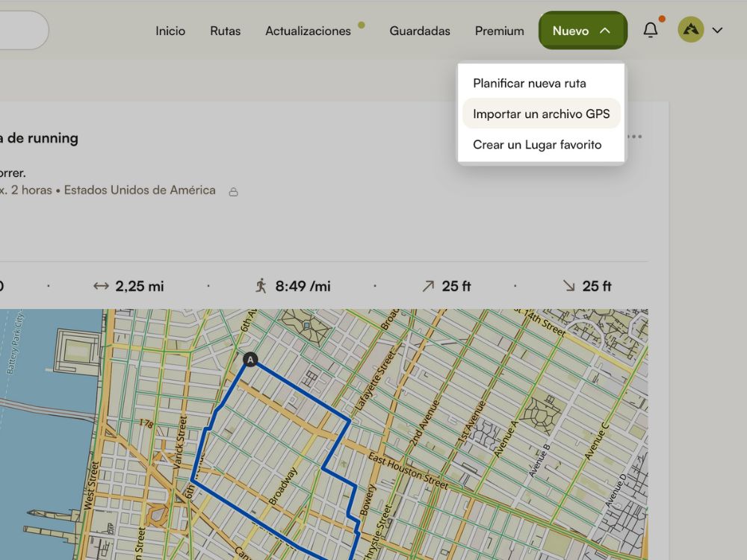
Task: Open the profile avatar menu
Action: (691, 31)
